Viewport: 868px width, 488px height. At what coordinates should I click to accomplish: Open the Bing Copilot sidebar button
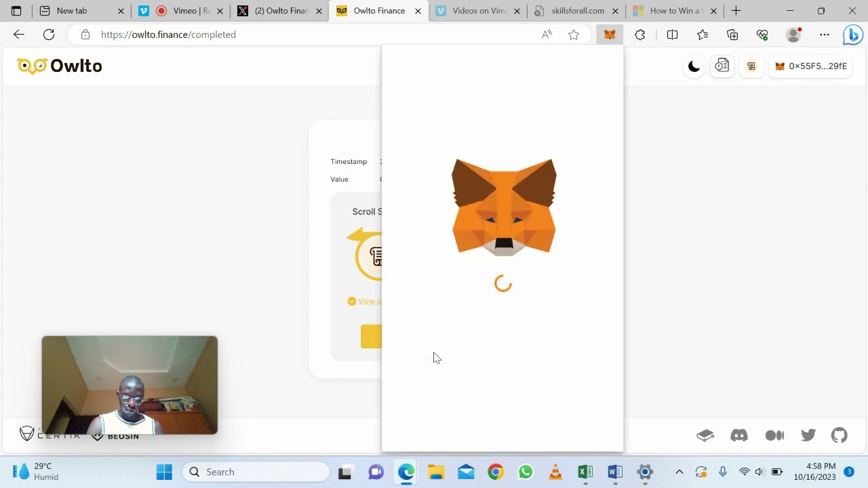coord(852,35)
